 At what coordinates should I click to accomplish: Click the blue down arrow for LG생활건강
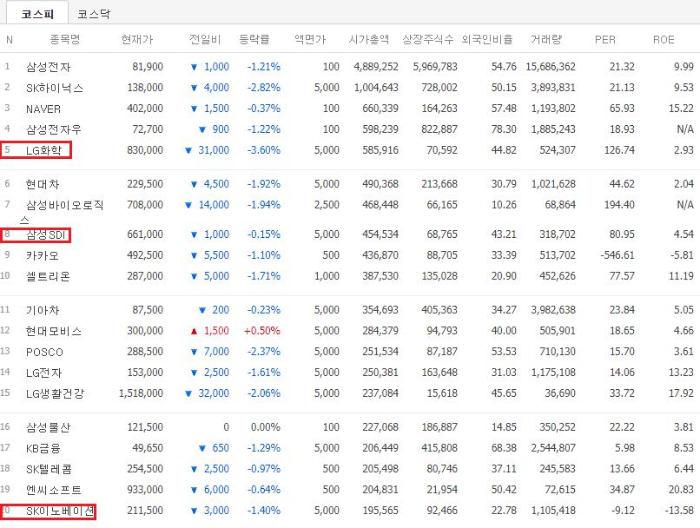pos(188,394)
